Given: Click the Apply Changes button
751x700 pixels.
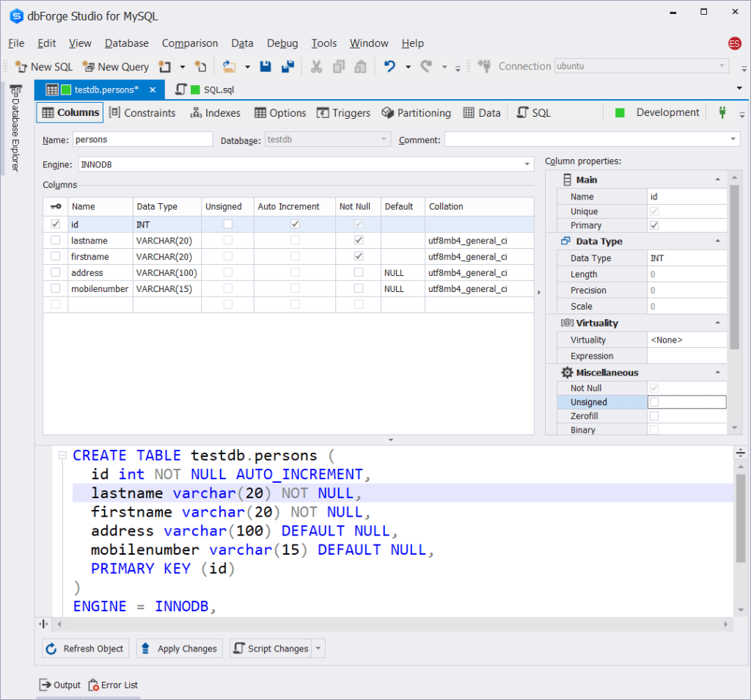Looking at the screenshot, I should click(x=179, y=649).
